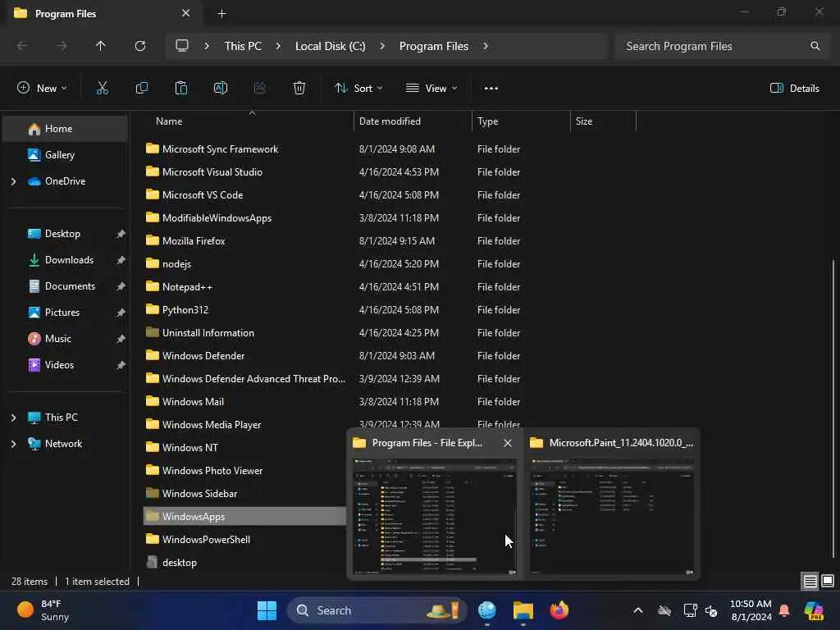
Task: Open notifications bell icon
Action: [x=784, y=610]
